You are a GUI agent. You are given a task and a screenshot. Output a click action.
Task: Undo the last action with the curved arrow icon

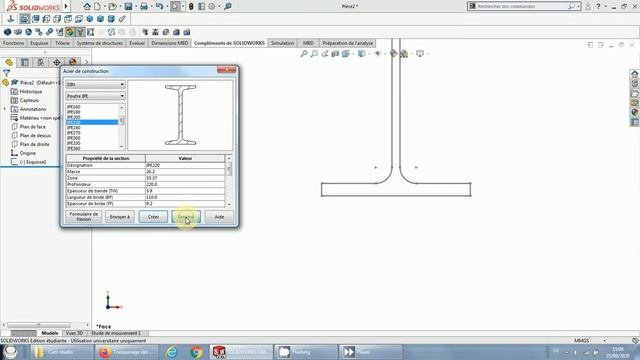pos(159,6)
